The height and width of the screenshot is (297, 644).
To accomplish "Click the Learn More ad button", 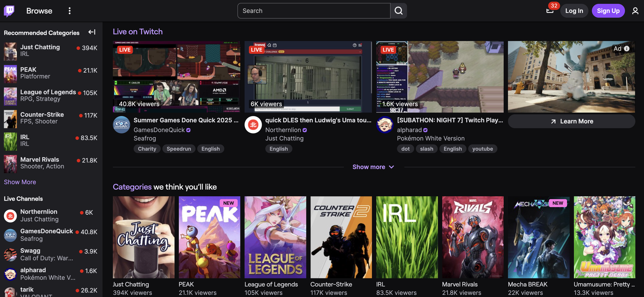I will pos(571,121).
